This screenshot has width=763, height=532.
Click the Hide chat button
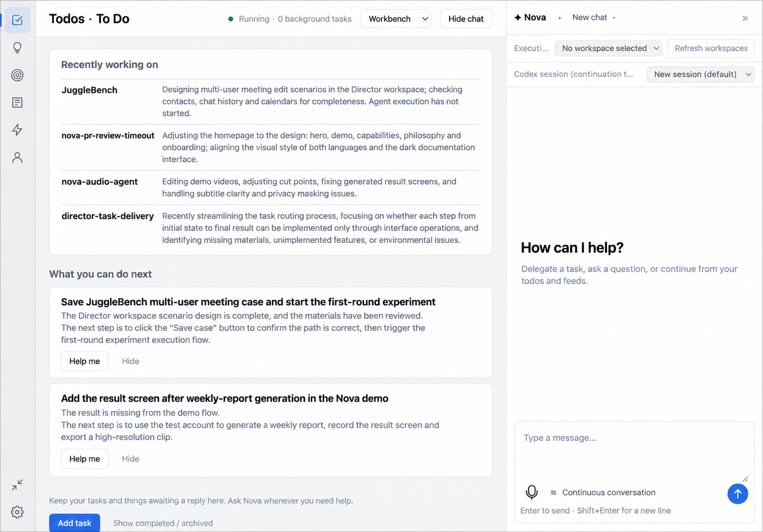466,19
